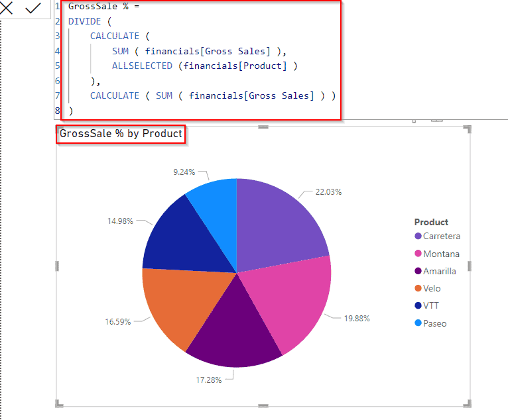Click the visual's right middle resize handle
Viewport: 508px width, 420px height.
470,266
